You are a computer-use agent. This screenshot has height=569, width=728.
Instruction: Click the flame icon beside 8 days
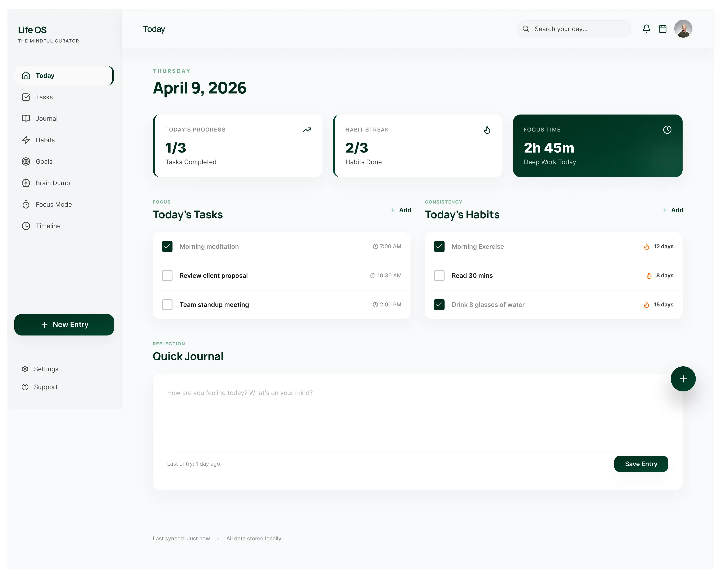point(649,276)
